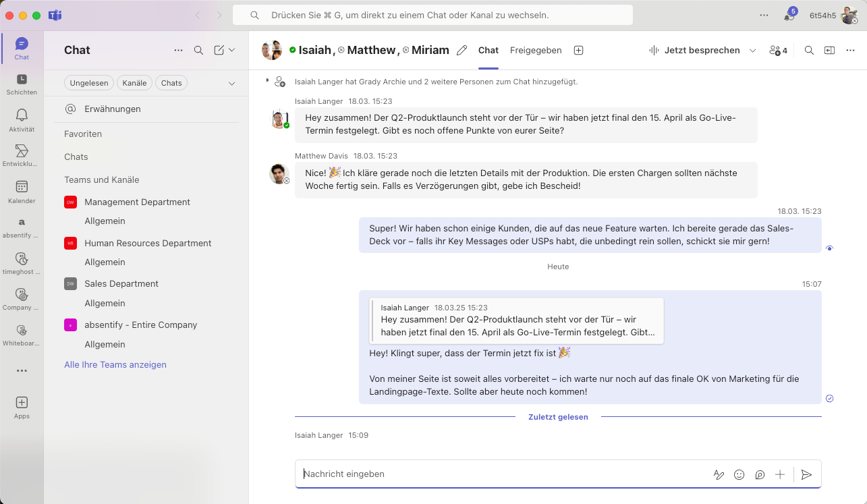
Task: Open title bar settings and more ellipsis
Action: (764, 15)
